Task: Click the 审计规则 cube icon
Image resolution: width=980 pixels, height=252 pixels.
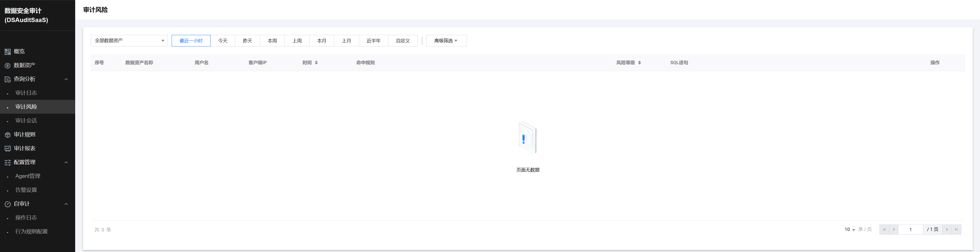Action: point(8,135)
